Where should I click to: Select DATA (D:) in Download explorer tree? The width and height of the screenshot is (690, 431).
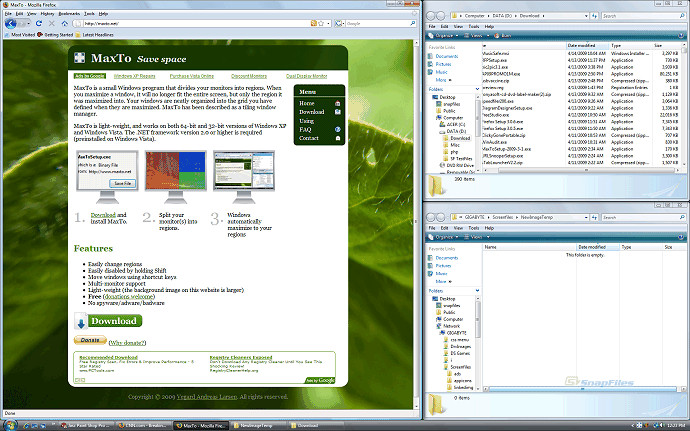(x=456, y=131)
